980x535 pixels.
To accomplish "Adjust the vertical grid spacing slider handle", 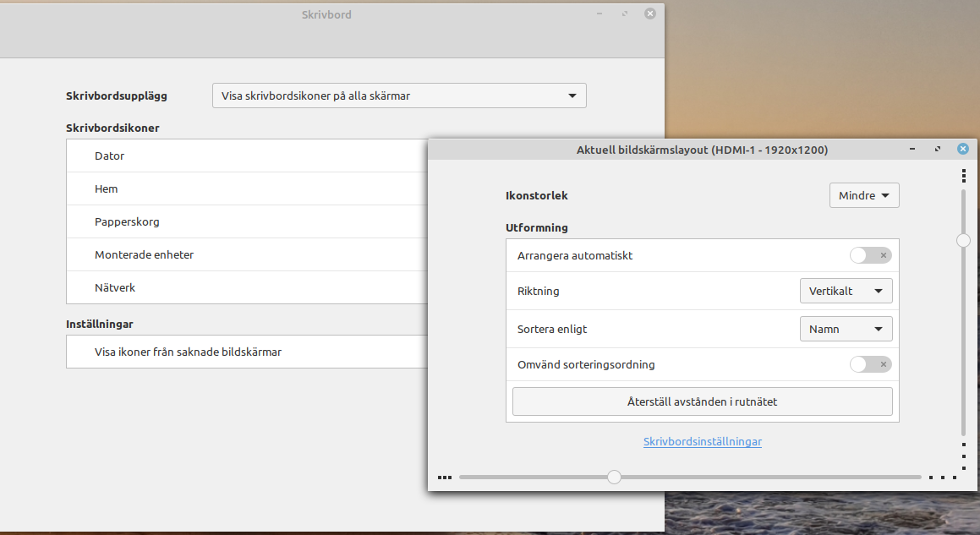I will point(963,240).
